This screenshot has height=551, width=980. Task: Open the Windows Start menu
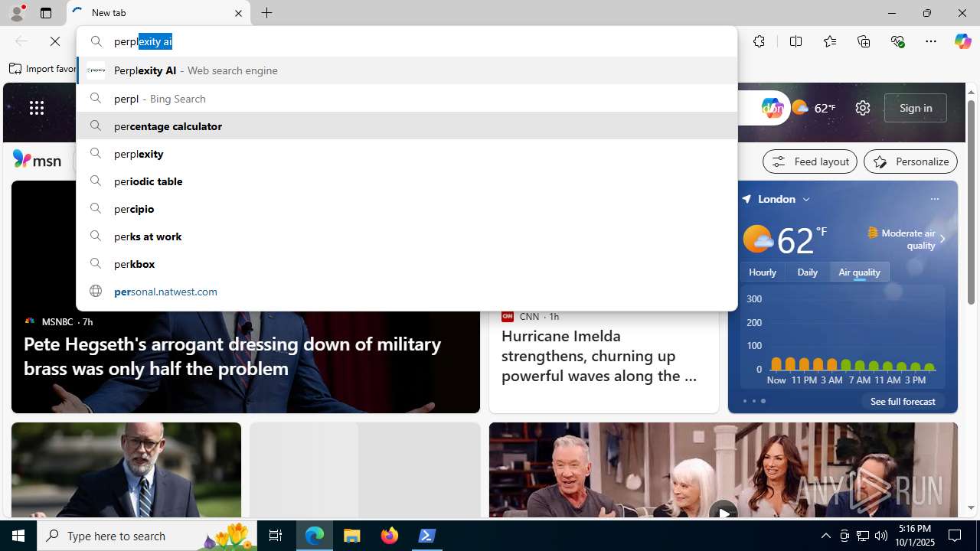pos(18,536)
